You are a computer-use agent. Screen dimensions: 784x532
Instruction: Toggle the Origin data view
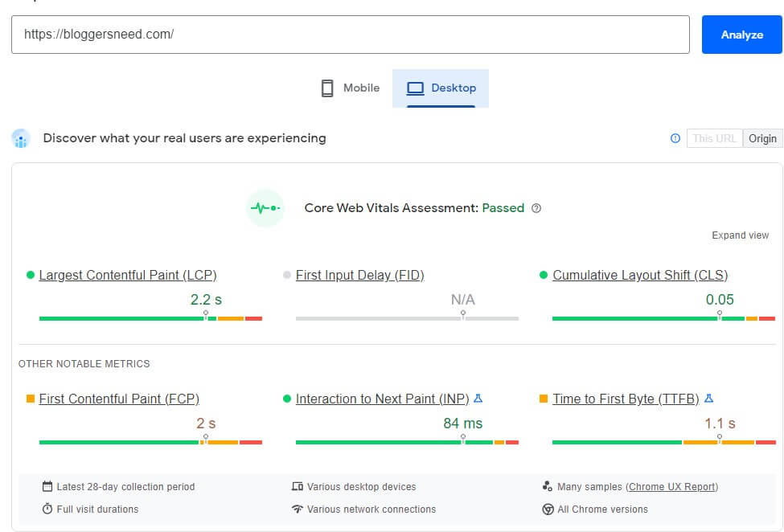762,138
